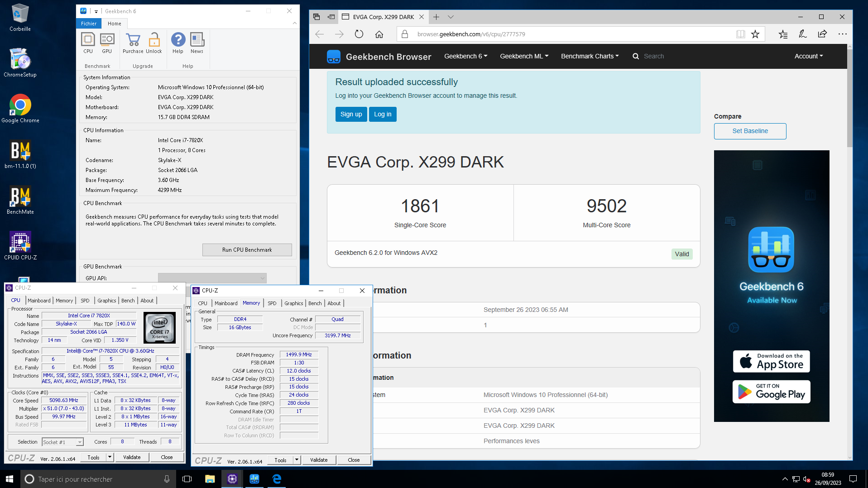The image size is (868, 488).
Task: Open Tools dropdown arrow in left CPU-Z
Action: tap(110, 457)
